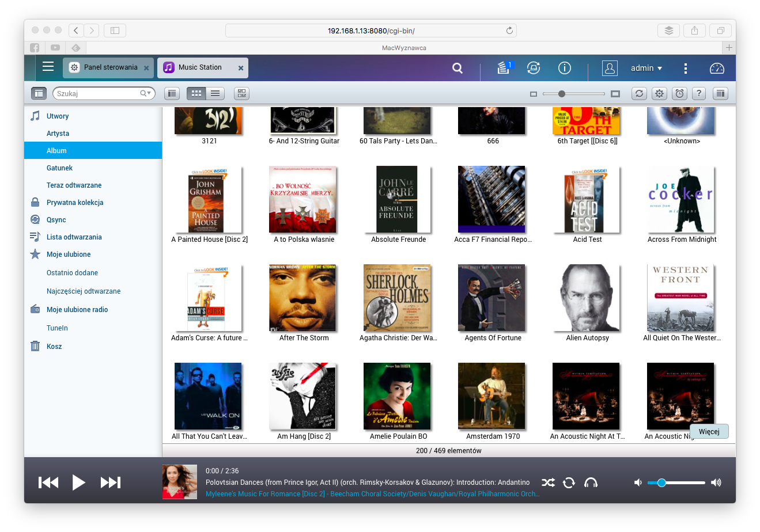The height and width of the screenshot is (532, 760).
Task: Click the now playing album artwork
Action: tap(180, 482)
